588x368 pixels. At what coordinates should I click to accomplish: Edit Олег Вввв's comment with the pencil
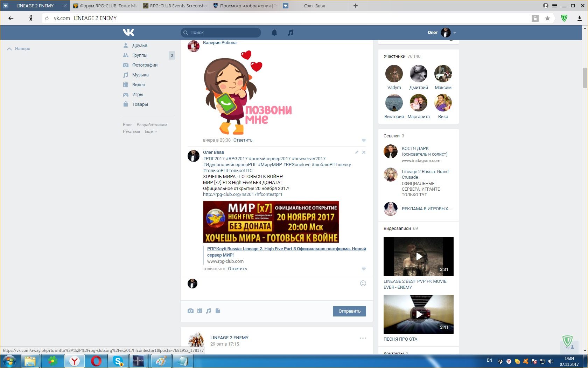(x=357, y=152)
